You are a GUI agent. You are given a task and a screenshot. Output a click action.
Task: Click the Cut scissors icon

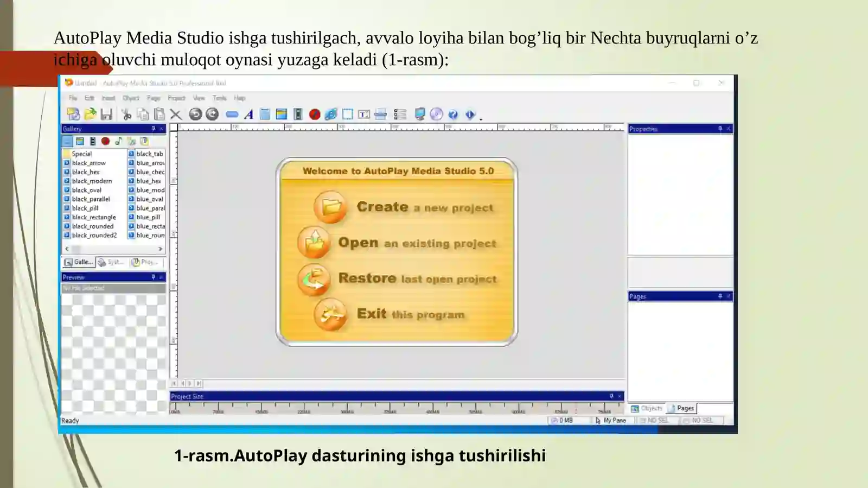[126, 114]
